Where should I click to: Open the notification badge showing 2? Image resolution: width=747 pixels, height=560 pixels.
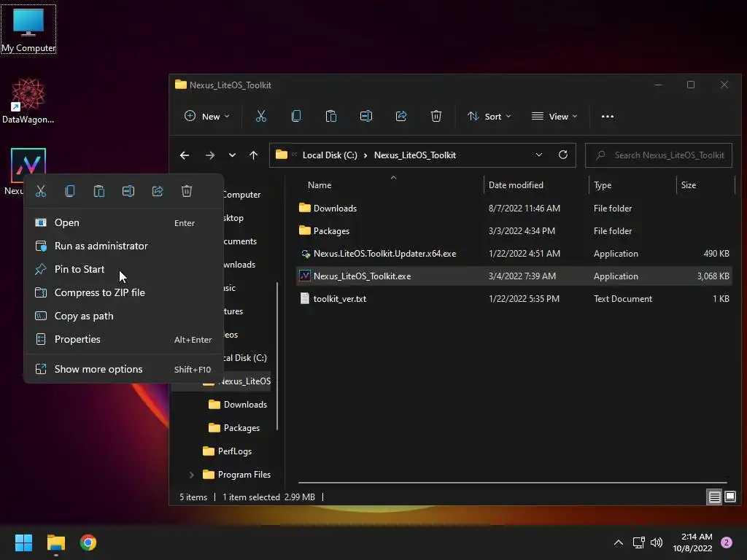727,542
